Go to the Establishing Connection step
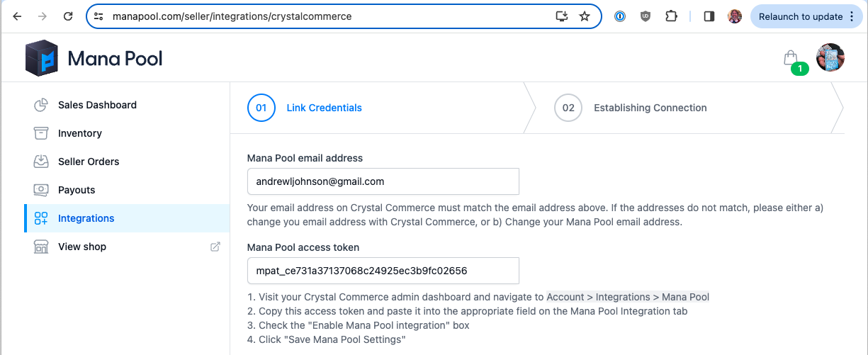 click(x=650, y=108)
